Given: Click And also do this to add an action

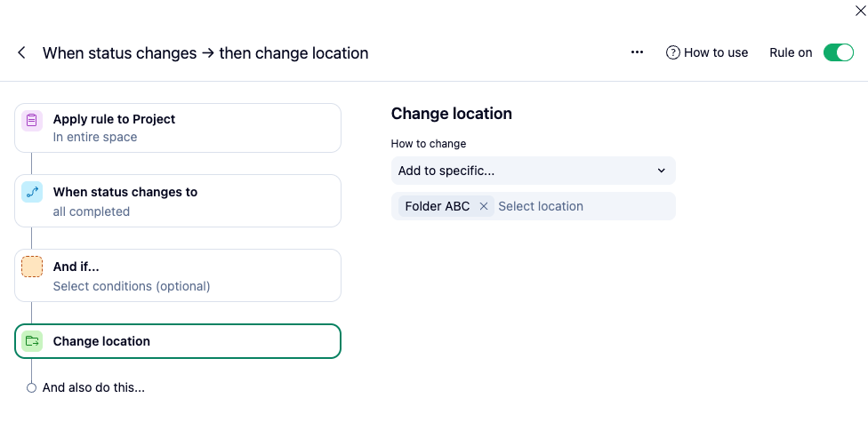Looking at the screenshot, I should 93,387.
